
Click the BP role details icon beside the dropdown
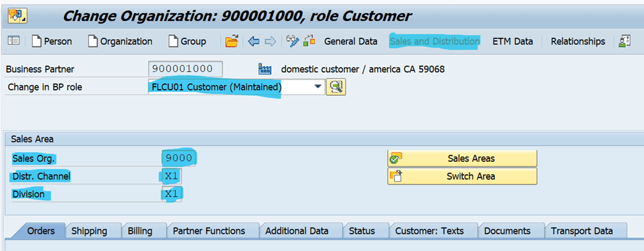(x=336, y=87)
